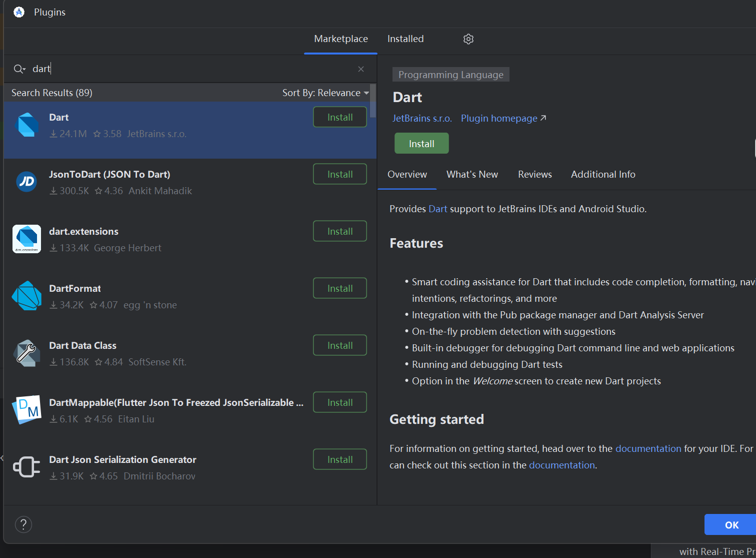The width and height of the screenshot is (756, 558).
Task: Click the Dart plugin logo icon
Action: 27,125
